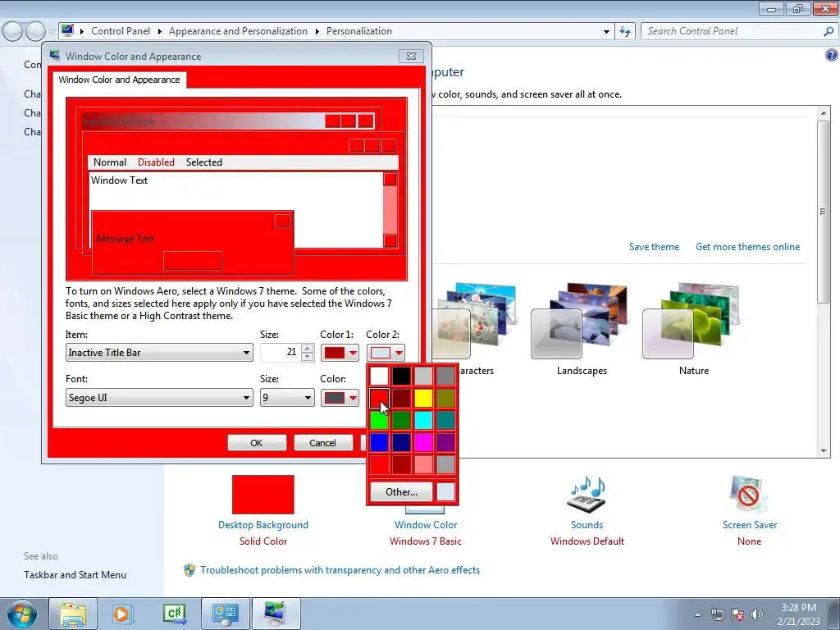Select the navy blue swatch
This screenshot has width=840, height=630.
[401, 442]
